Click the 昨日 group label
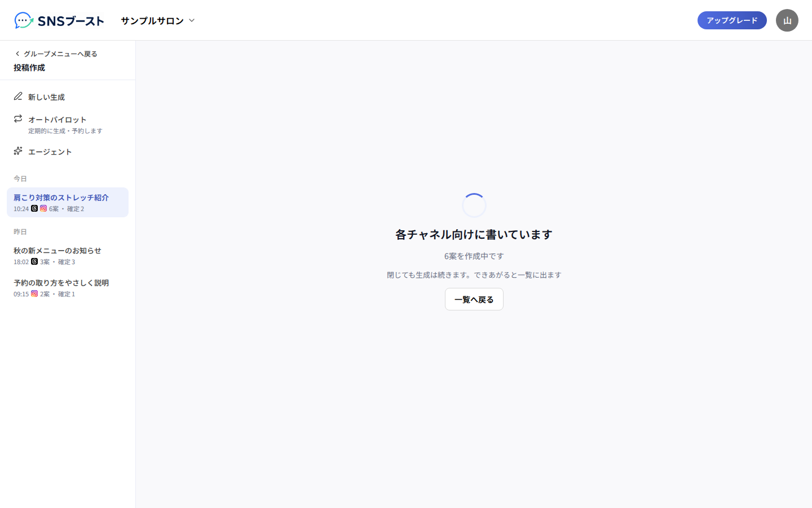Image resolution: width=812 pixels, height=508 pixels. coord(20,231)
